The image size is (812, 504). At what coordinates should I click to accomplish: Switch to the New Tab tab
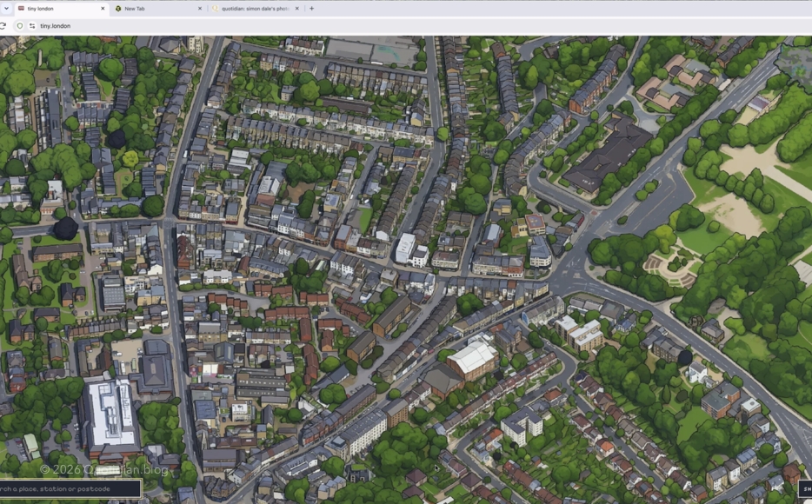point(158,9)
